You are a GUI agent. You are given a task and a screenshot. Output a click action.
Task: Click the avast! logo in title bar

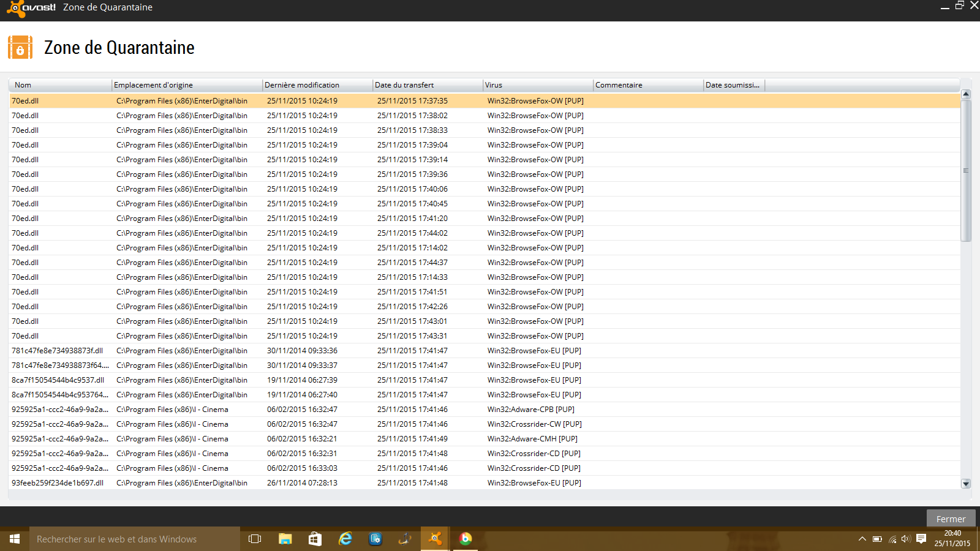pos(31,8)
